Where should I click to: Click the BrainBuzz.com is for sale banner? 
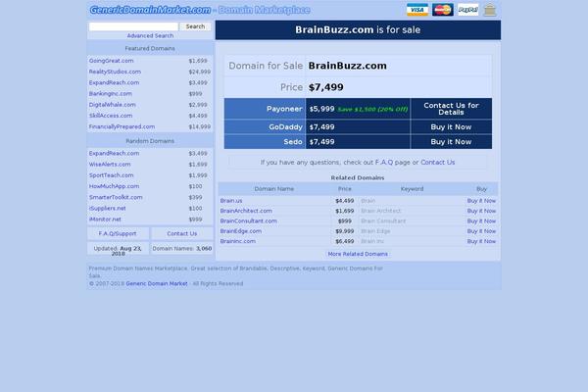click(x=358, y=30)
